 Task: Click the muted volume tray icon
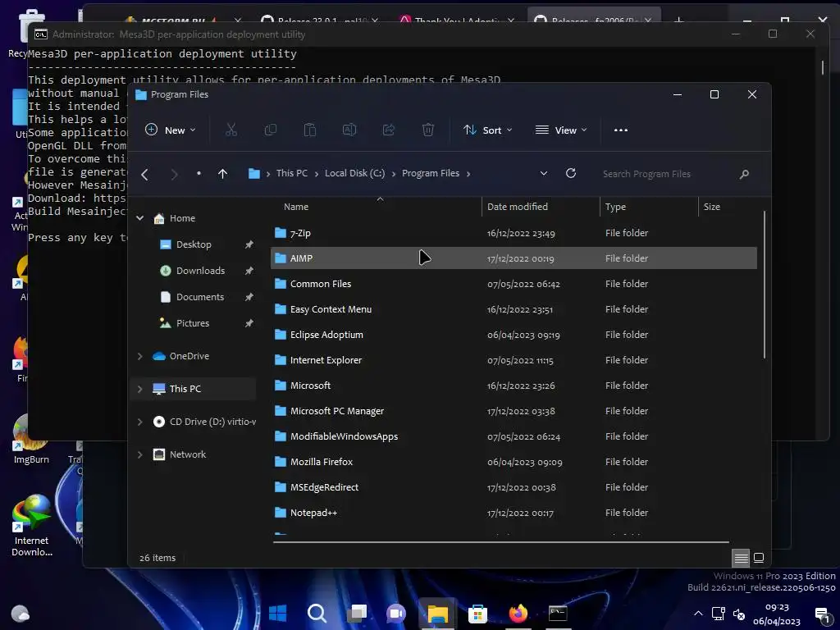pyautogui.click(x=739, y=614)
